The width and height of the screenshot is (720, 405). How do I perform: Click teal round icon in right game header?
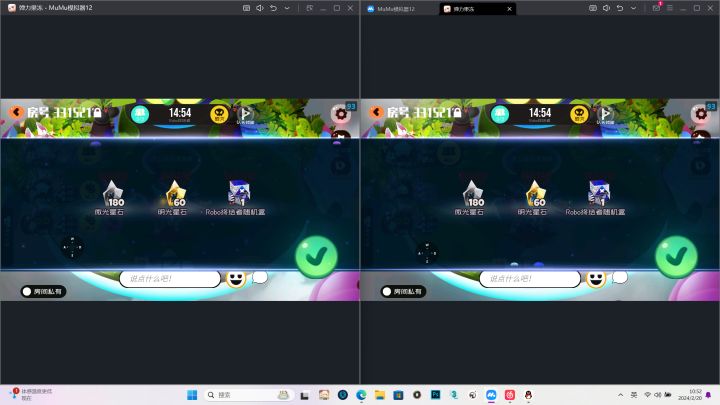coord(500,114)
